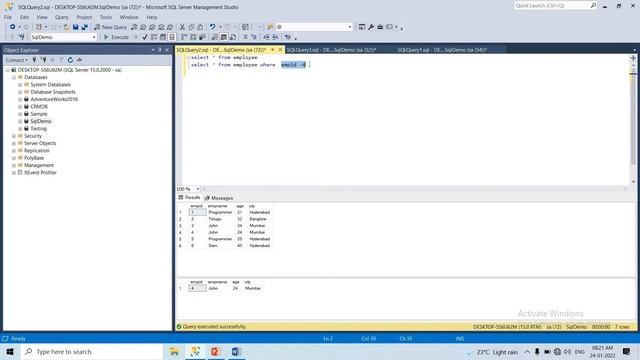This screenshot has height=360, width=640.
Task: Click the editor vertical scrollbar
Action: point(633,120)
